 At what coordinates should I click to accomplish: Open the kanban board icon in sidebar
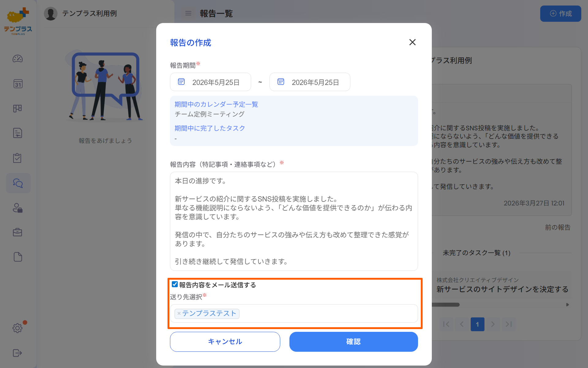18,109
